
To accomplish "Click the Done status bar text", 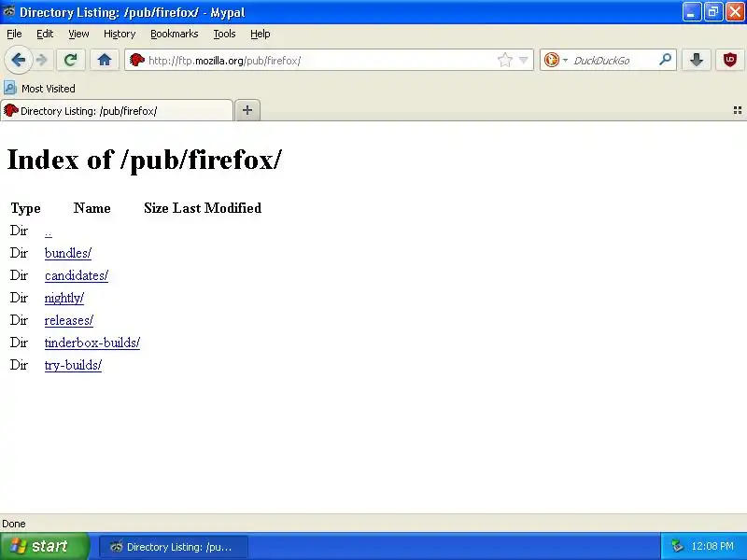I will coord(14,524).
